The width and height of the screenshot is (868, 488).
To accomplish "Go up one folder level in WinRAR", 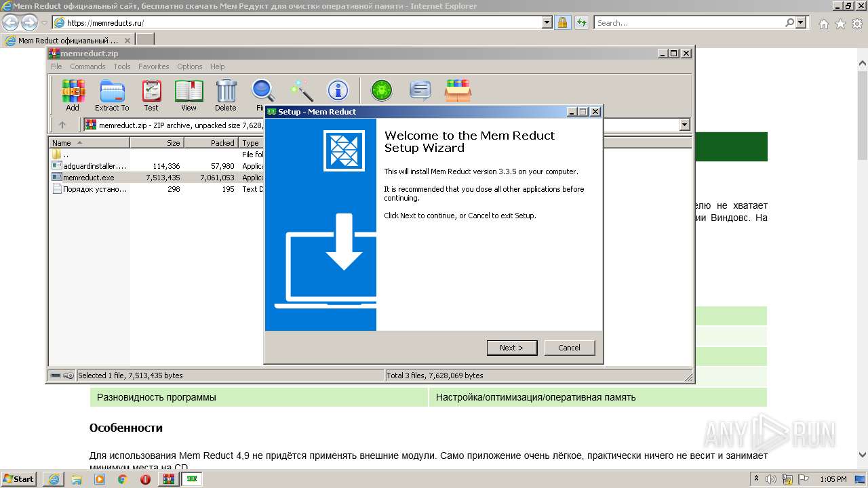I will pyautogui.click(x=62, y=125).
